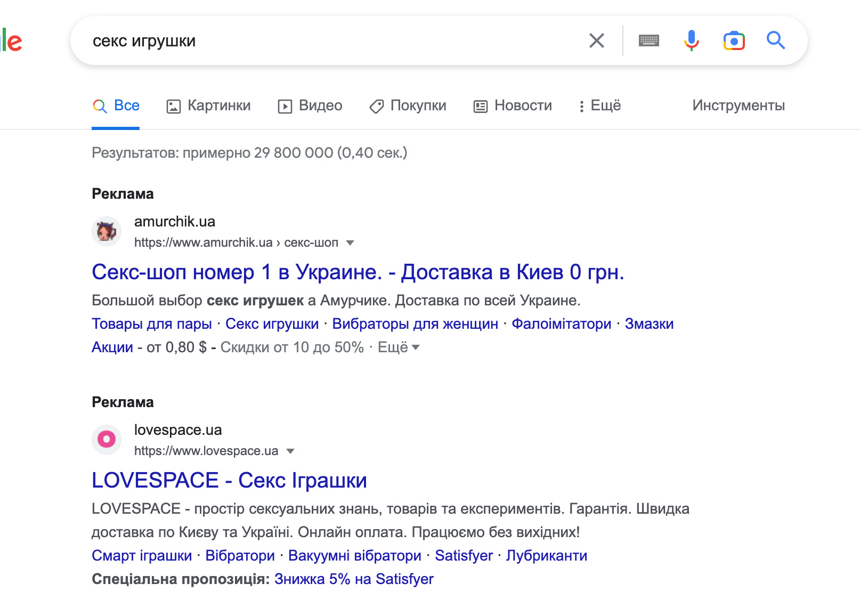Open the on-screen keyboard icon

tap(648, 40)
